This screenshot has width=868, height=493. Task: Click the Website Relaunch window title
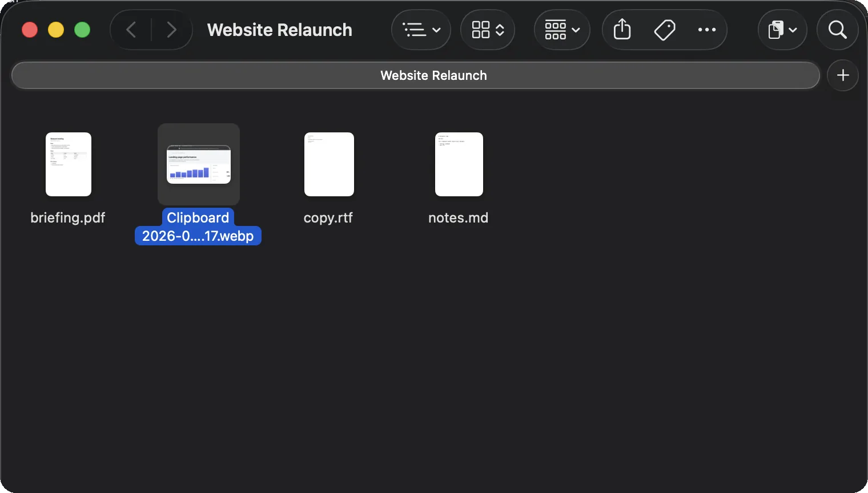[x=280, y=30]
